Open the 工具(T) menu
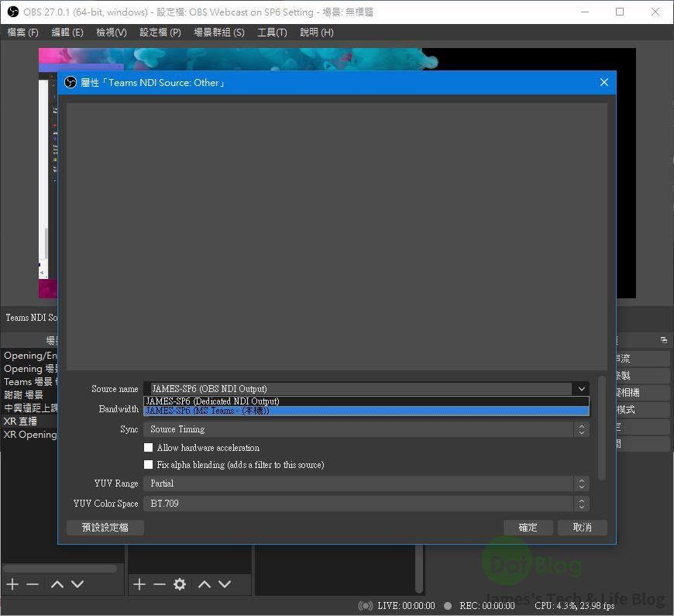The height and width of the screenshot is (616, 674). [272, 33]
